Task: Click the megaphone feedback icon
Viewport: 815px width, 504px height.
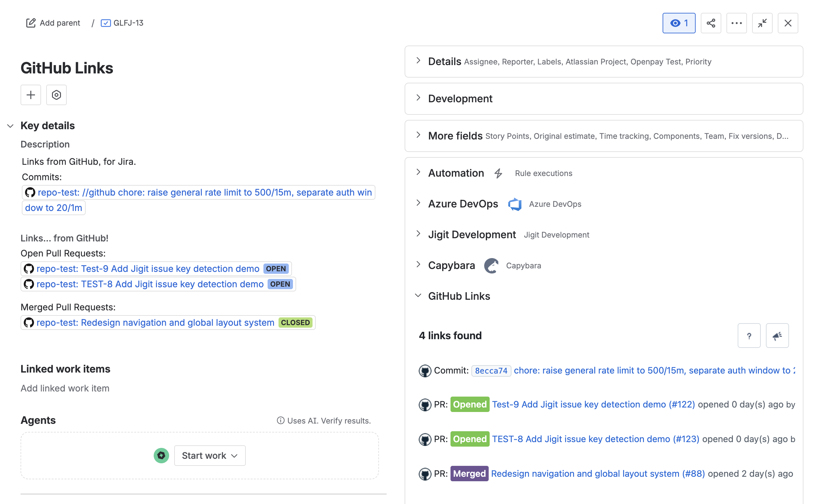Action: pos(777,336)
